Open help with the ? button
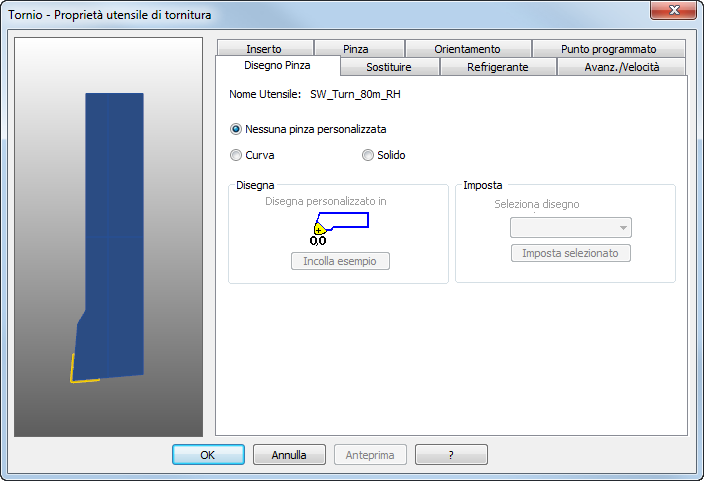The width and height of the screenshot is (704, 481). pos(451,455)
